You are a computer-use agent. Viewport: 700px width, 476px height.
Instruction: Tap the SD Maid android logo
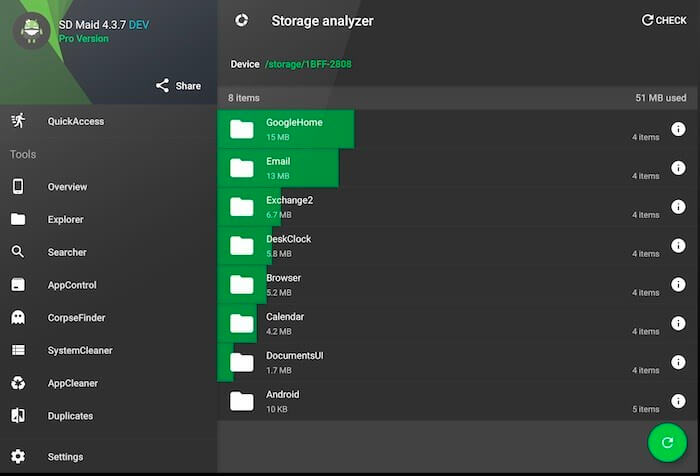pyautogui.click(x=31, y=30)
